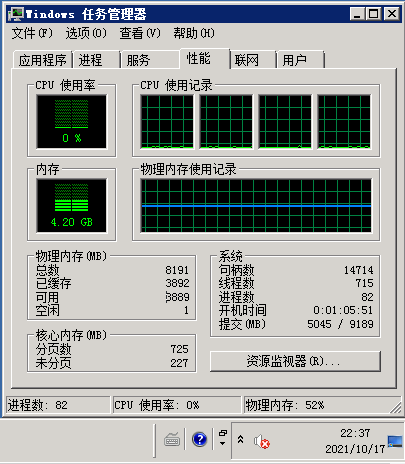Viewport: 405px width, 464px height.
Task: Switch to the 服务 tab
Action: 145,60
